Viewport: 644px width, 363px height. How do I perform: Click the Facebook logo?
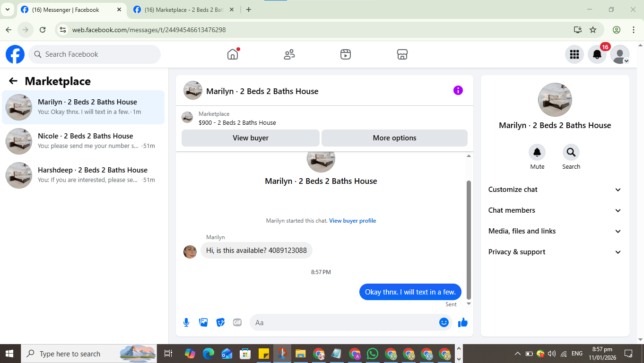15,54
